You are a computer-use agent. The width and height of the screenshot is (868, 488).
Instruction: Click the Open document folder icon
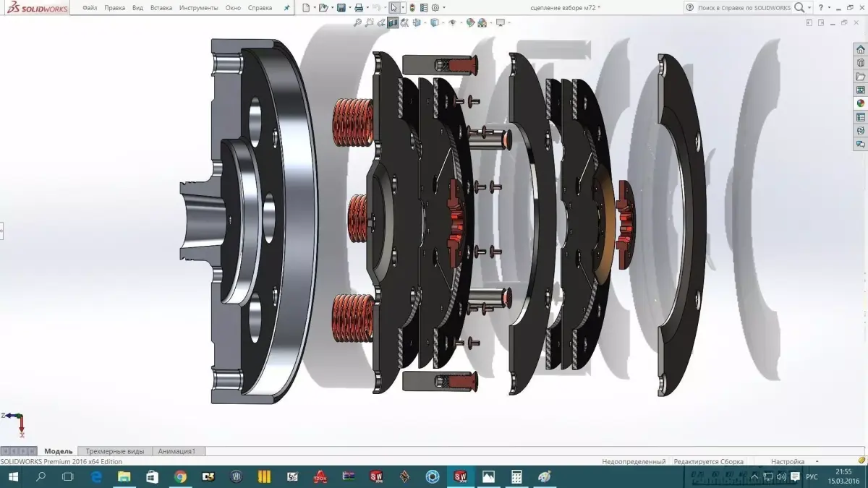click(323, 8)
